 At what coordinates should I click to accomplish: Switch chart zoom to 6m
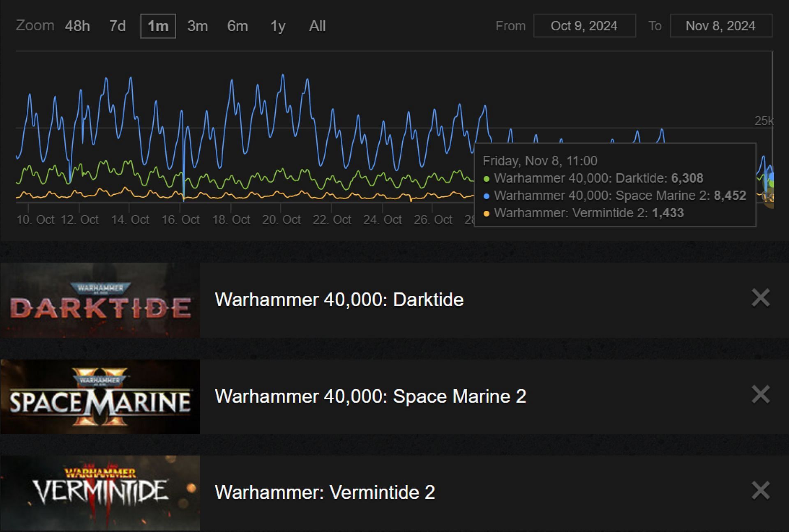238,26
